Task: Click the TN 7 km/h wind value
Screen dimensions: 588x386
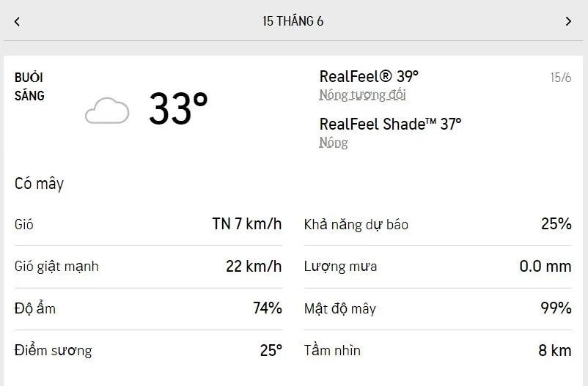Action: coord(247,224)
